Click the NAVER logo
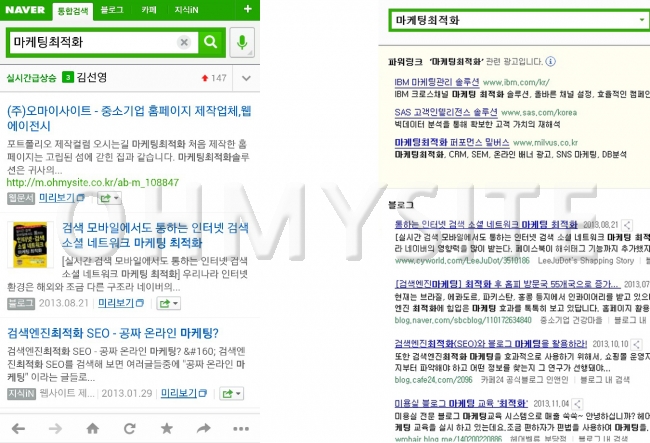This screenshot has width=650, height=443. pos(25,10)
